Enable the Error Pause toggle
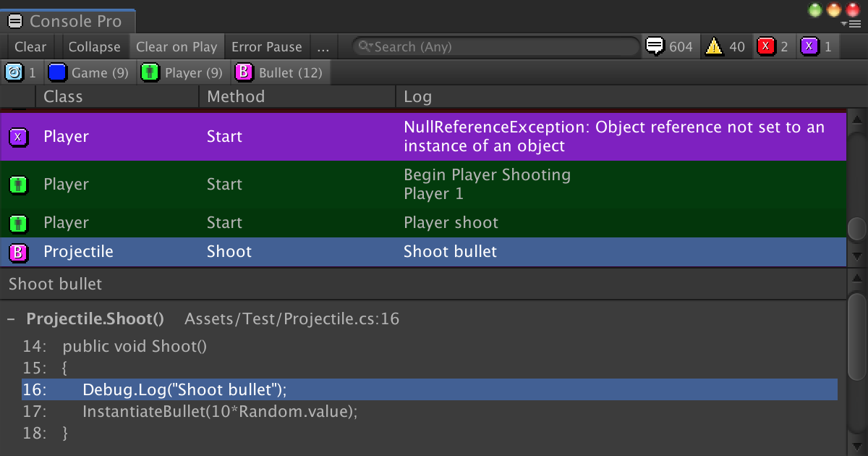The height and width of the screenshot is (456, 868). (266, 47)
